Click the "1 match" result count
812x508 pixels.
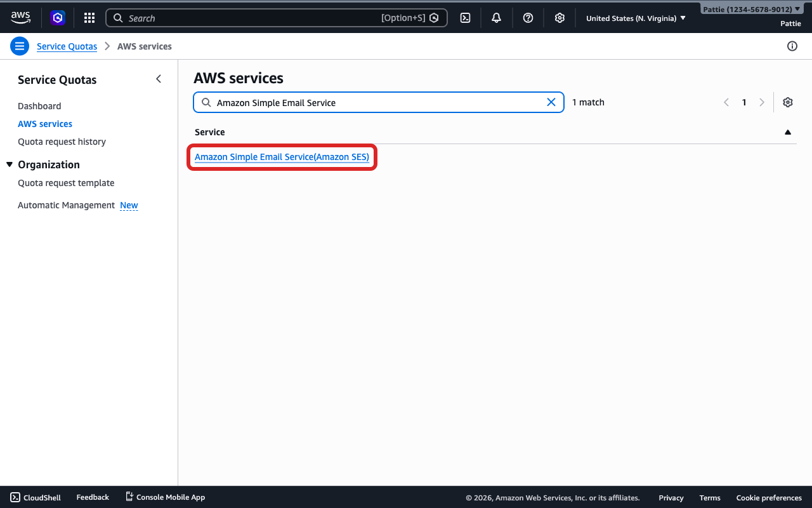[588, 102]
